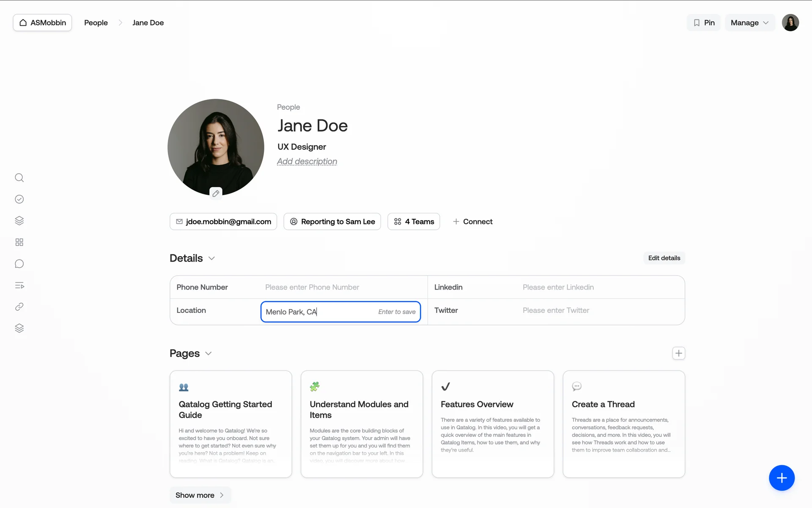812x508 pixels.
Task: Click the link chain icon in sidebar
Action: pyautogui.click(x=19, y=307)
